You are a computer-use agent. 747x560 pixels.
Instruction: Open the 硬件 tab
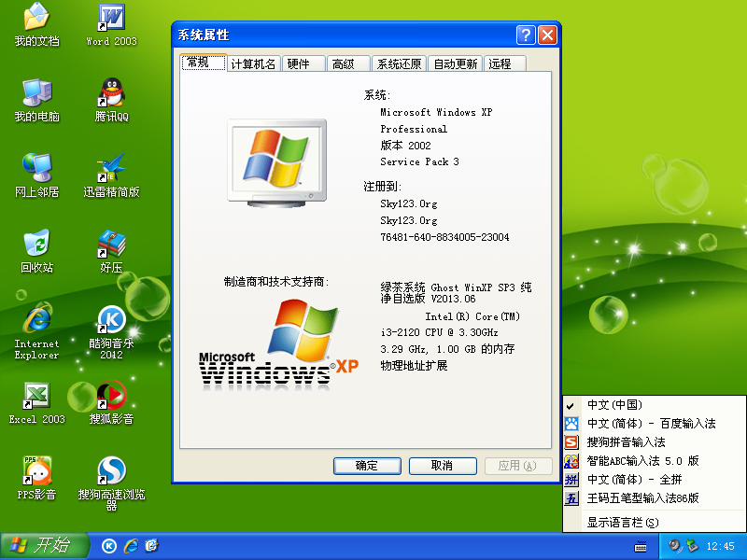click(303, 63)
